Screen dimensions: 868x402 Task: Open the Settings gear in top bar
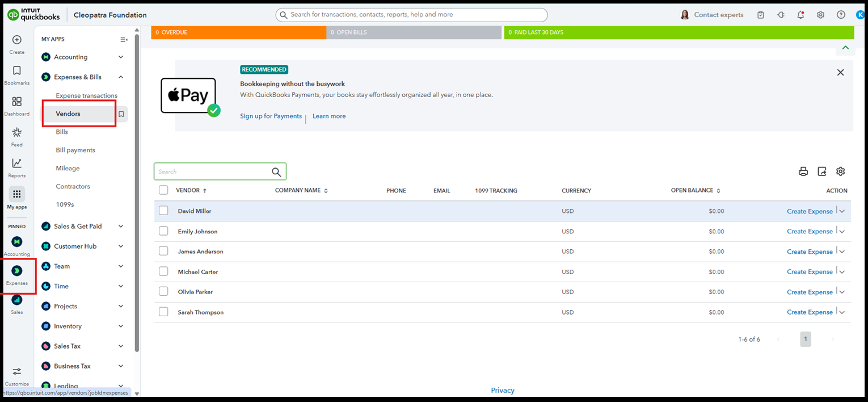click(x=820, y=15)
